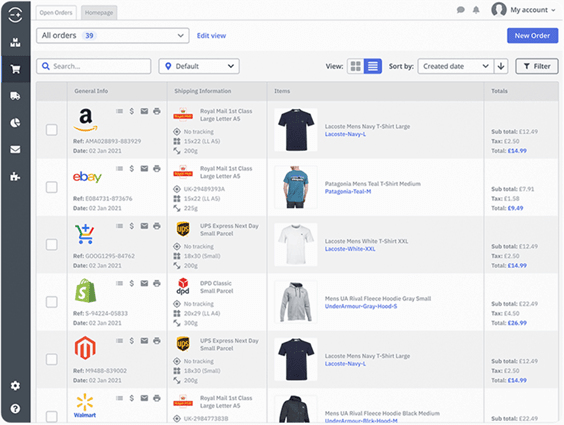
Task: Toggle sort direction arrow
Action: point(501,66)
